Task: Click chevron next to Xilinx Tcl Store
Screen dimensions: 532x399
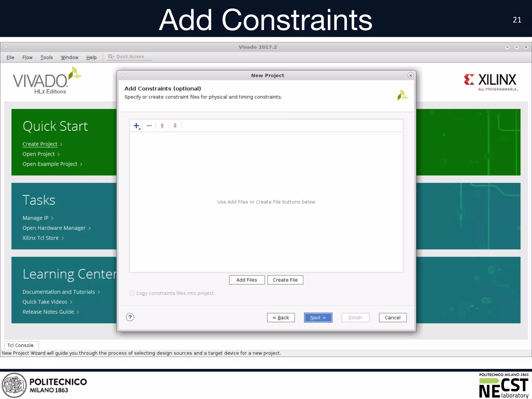Action: point(63,238)
